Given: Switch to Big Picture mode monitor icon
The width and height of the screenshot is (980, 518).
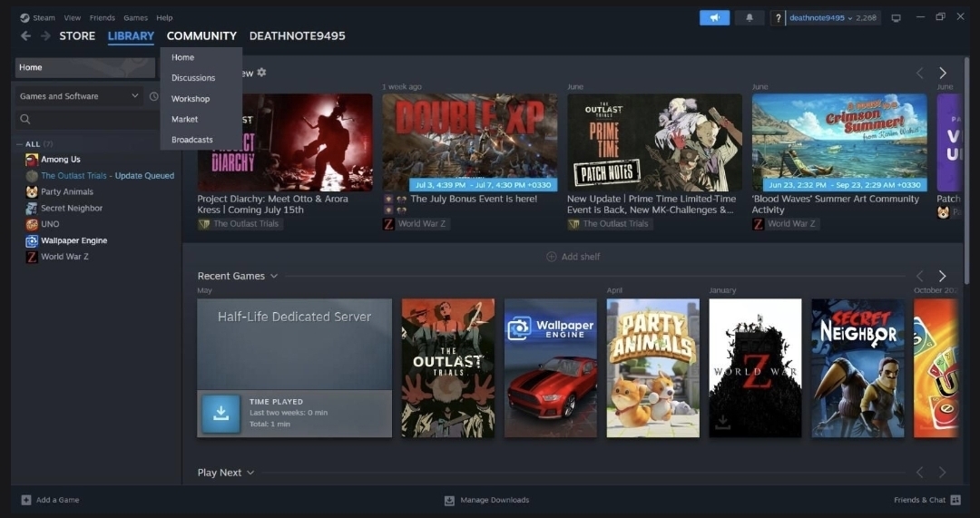Looking at the screenshot, I should coord(896,18).
